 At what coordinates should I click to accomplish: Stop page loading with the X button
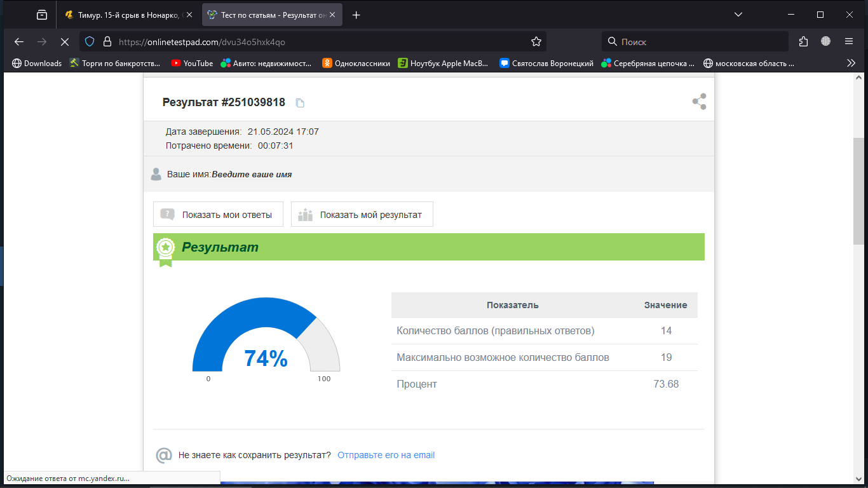(x=64, y=41)
